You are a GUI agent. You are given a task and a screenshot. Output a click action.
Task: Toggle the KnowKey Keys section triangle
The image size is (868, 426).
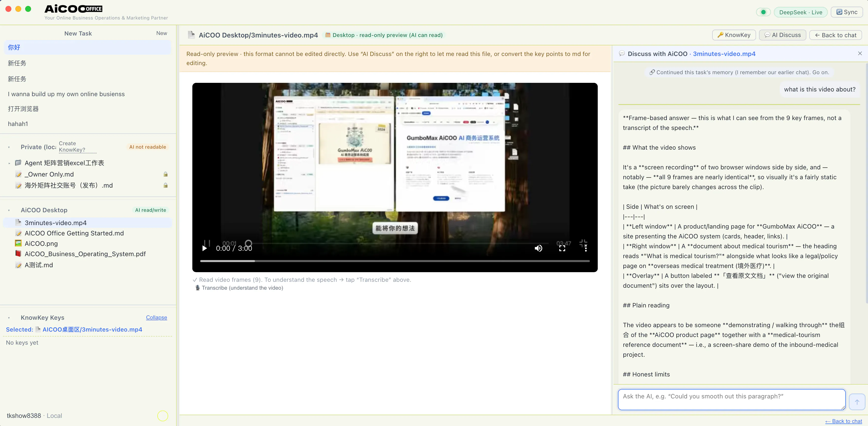pos(9,318)
